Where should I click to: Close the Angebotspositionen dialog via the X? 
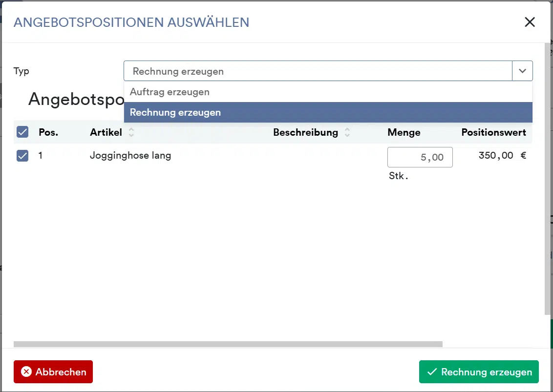(x=530, y=22)
